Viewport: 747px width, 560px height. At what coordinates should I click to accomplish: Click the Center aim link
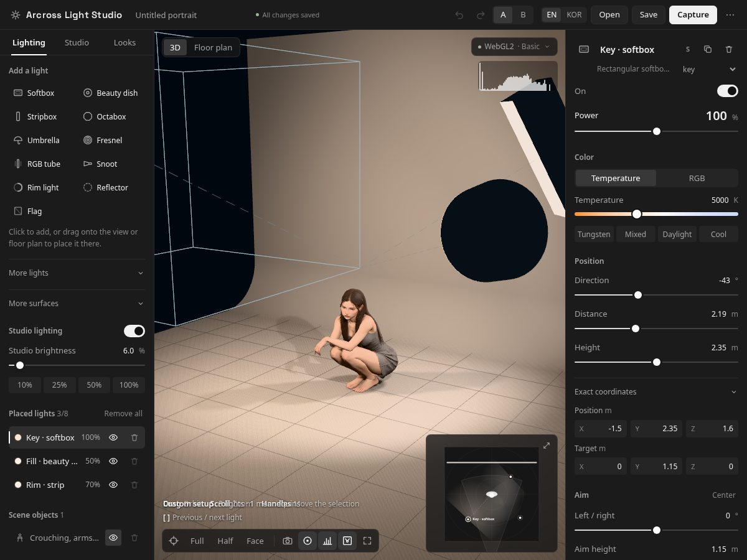pos(725,495)
